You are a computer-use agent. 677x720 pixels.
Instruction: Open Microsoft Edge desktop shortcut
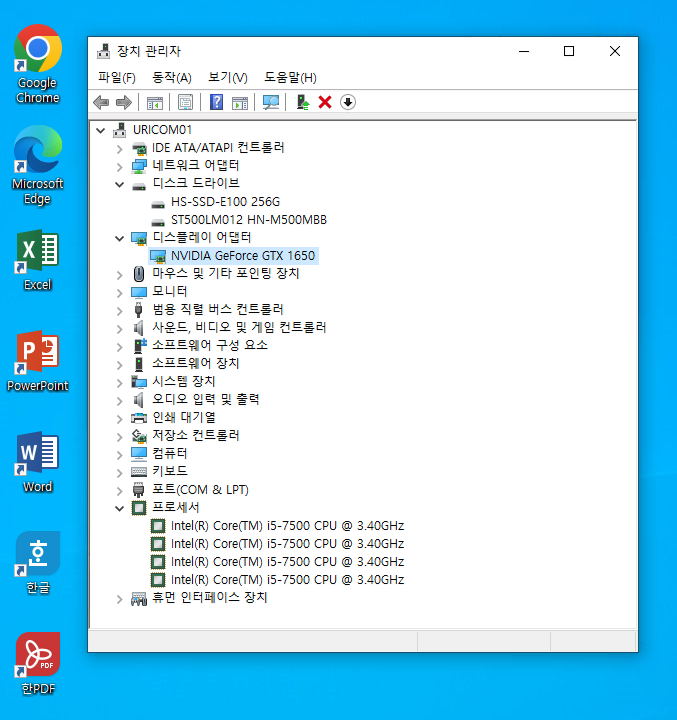tap(38, 165)
